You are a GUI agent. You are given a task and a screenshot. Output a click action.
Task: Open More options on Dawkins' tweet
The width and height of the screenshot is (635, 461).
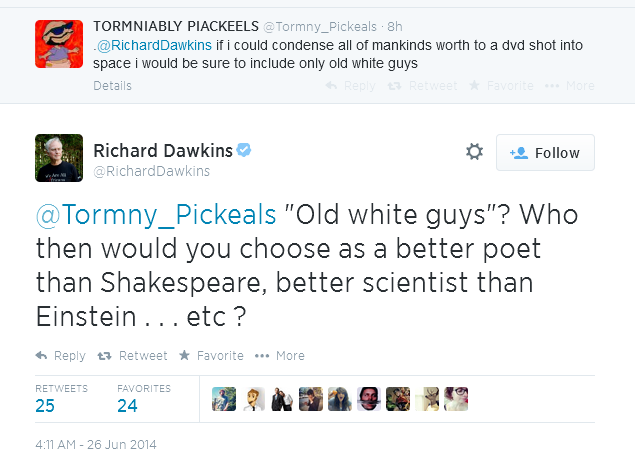(x=279, y=356)
